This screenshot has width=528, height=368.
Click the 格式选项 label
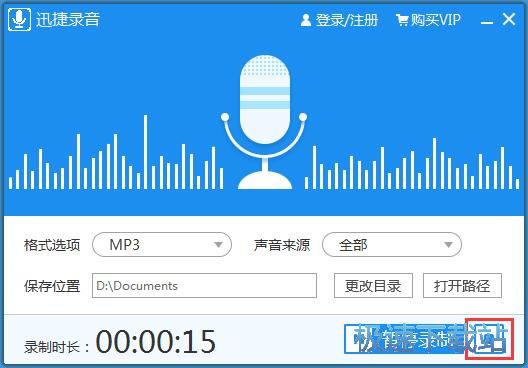pyautogui.click(x=52, y=245)
